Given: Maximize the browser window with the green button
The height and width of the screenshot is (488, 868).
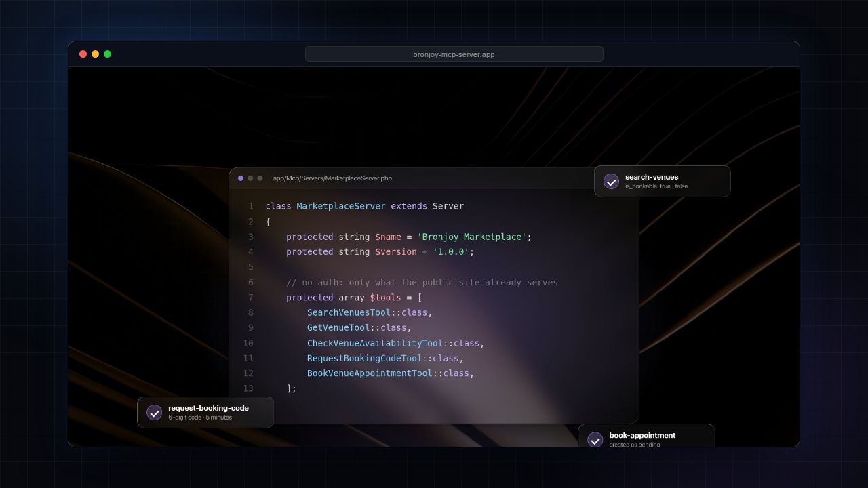Looking at the screenshot, I should [x=107, y=54].
